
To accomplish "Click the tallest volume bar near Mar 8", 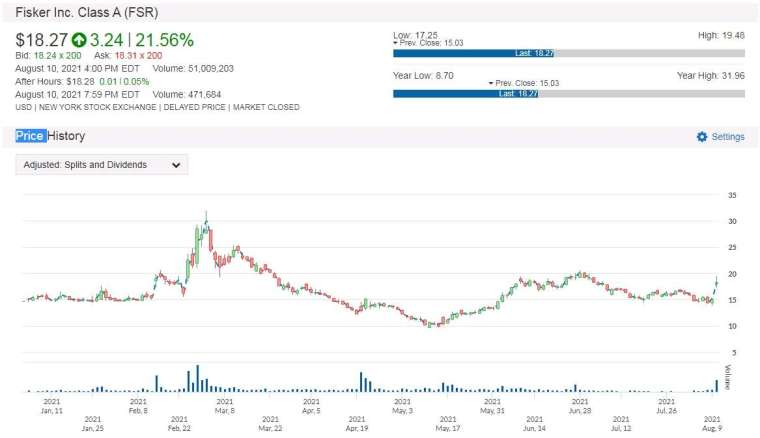I will coord(198,378).
